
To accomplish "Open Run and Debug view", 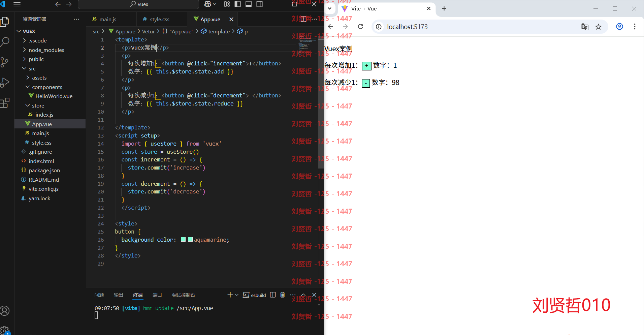I will (x=5, y=83).
